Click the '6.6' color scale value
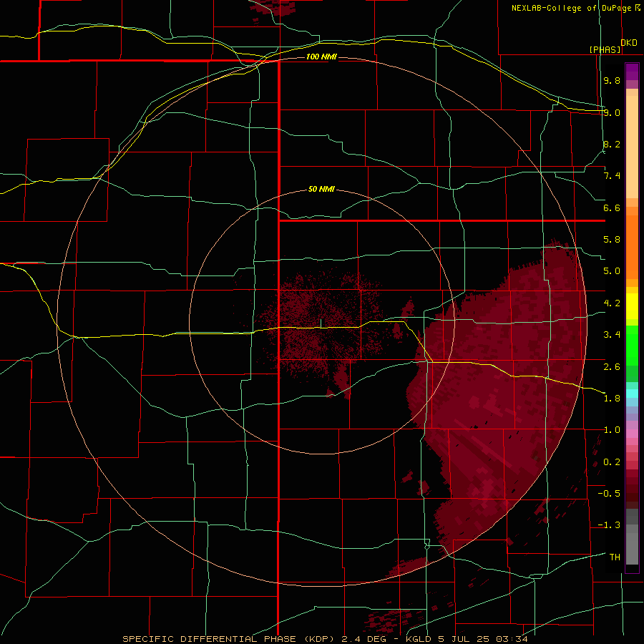Viewport: 644px width, 644px height. click(x=612, y=208)
